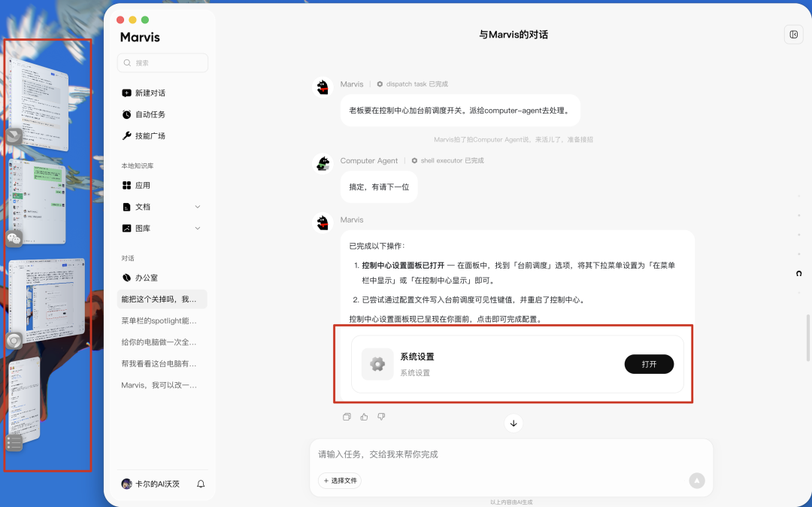Select 图库 gallery entry

pyautogui.click(x=136, y=229)
